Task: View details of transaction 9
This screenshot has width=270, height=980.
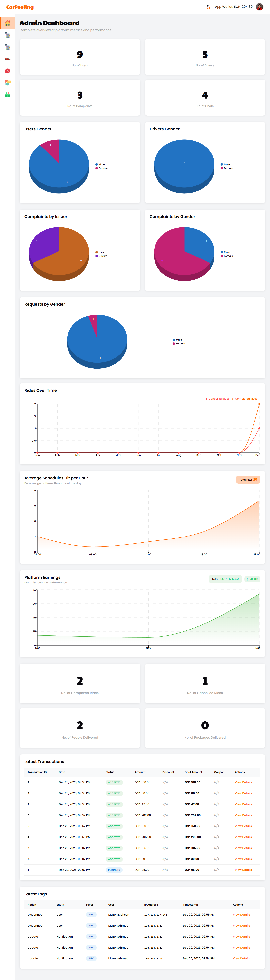Action: 243,782
